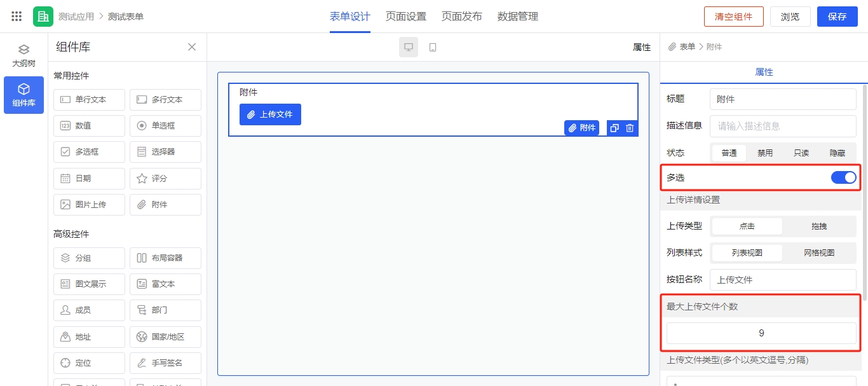Set status to 禁用 (disabled)
Screen dimensions: 868x386
[765, 153]
